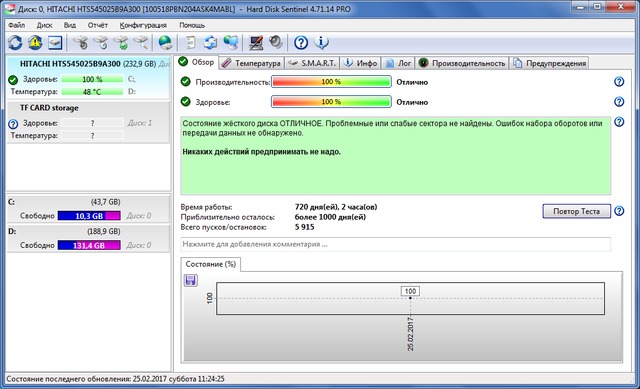Switch to the Обзор tab
640x389 pixels.
[197, 62]
